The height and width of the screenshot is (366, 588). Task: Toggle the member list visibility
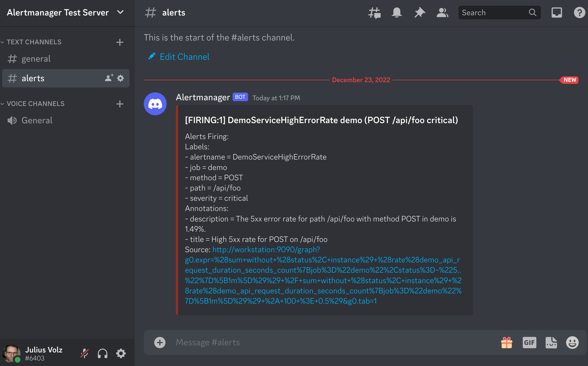[442, 13]
